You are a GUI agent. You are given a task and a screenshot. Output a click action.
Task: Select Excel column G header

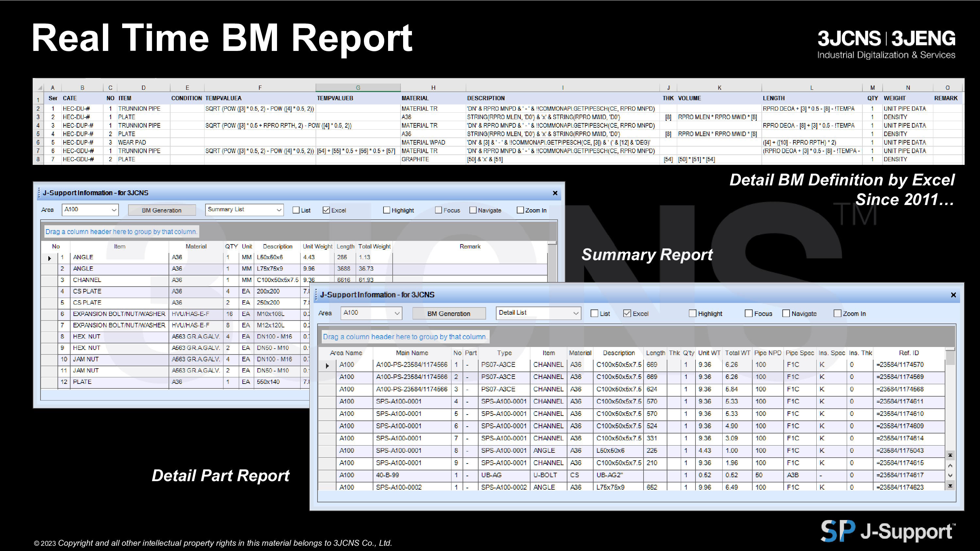click(358, 87)
